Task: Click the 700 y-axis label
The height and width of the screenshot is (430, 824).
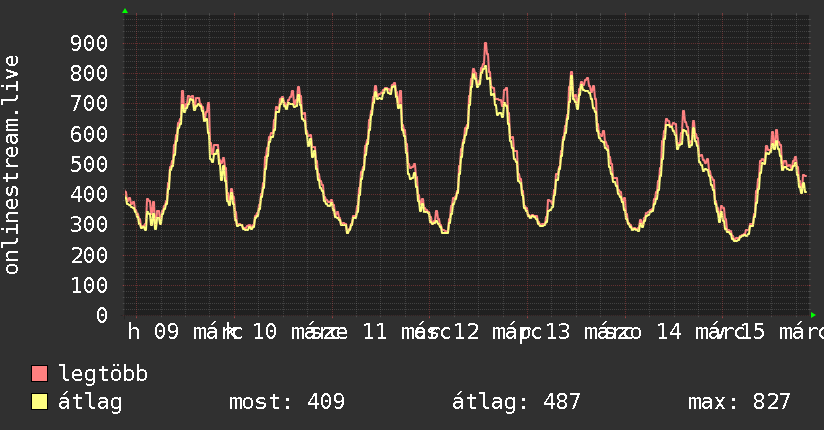Action: (89, 104)
